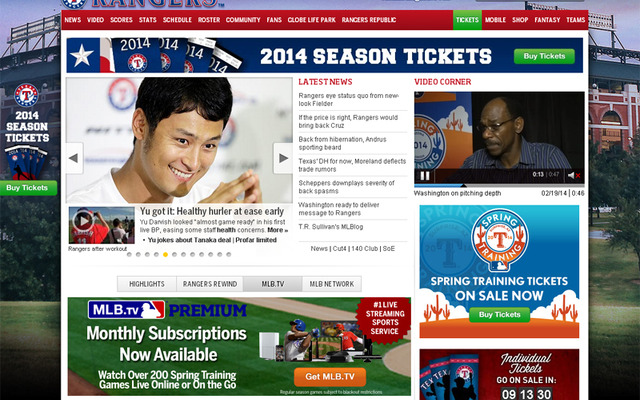Read 'Scheppers downplays severity' story
Viewport: 640px width, 400px height.
pyautogui.click(x=347, y=187)
